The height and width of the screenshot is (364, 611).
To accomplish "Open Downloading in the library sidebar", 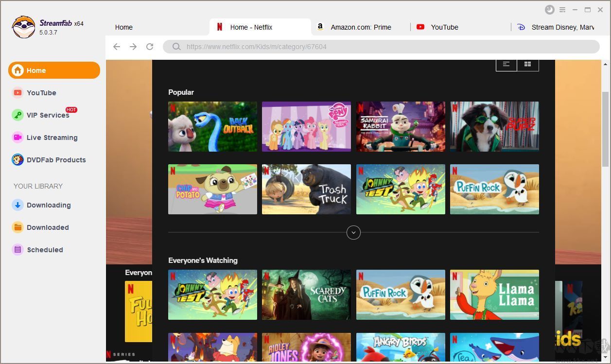I will pos(48,205).
